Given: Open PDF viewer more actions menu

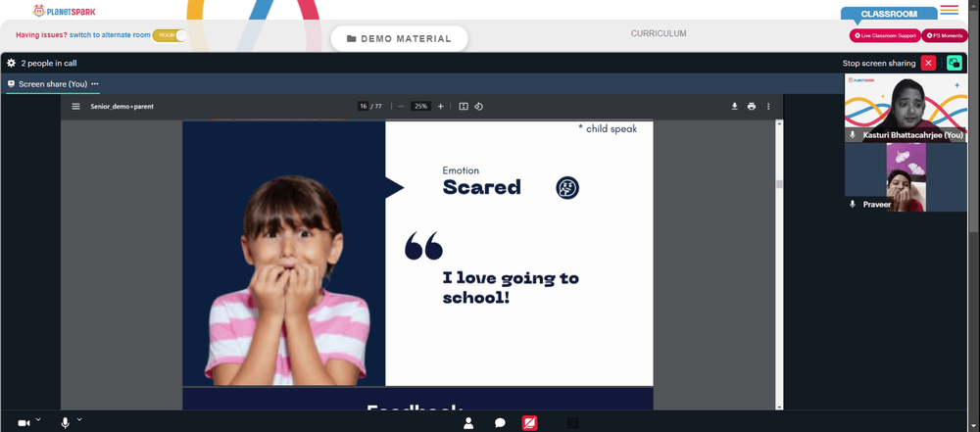Looking at the screenshot, I should click(768, 106).
